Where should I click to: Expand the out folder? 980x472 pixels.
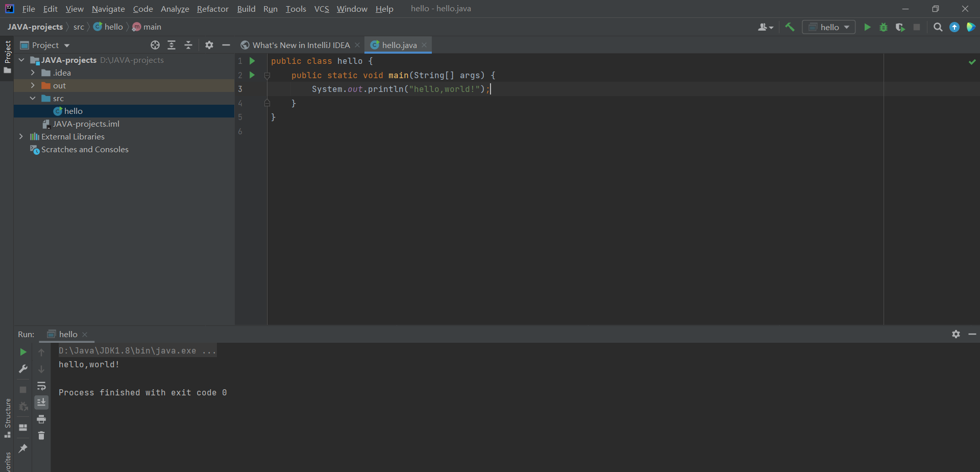(33, 85)
